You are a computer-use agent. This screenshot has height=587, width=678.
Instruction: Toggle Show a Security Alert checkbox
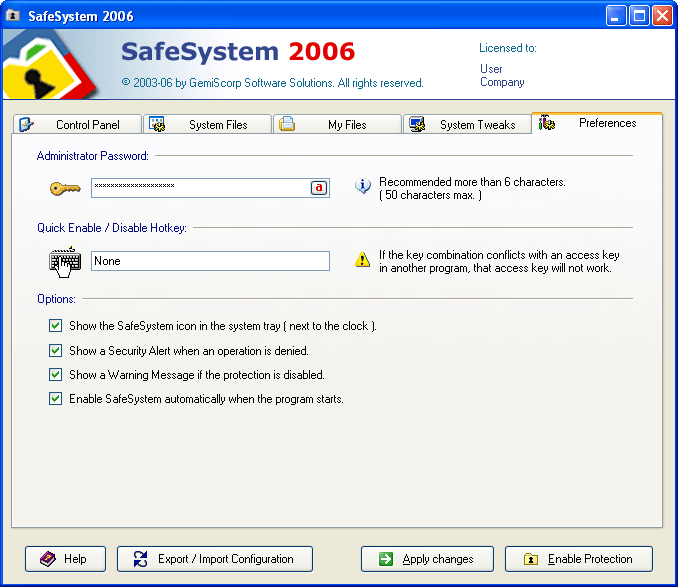click(x=55, y=350)
